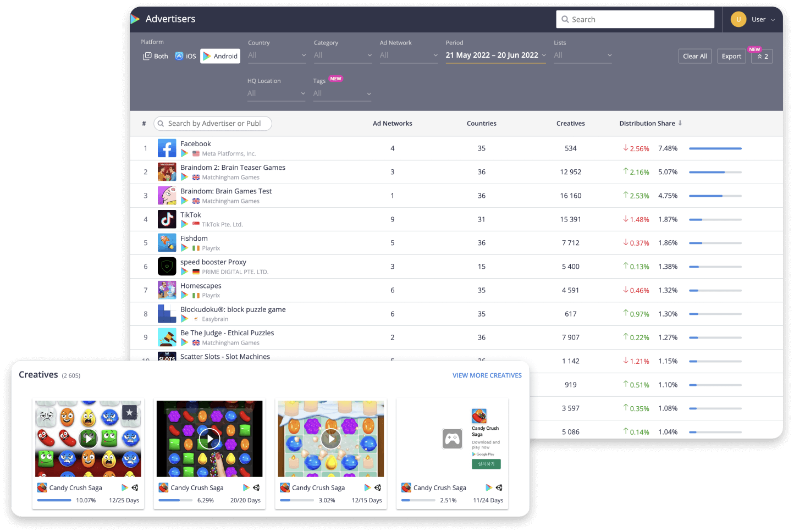Screen dimensions: 794x532
Task: Click Unity icon on 10.07% creative card
Action: (135, 487)
